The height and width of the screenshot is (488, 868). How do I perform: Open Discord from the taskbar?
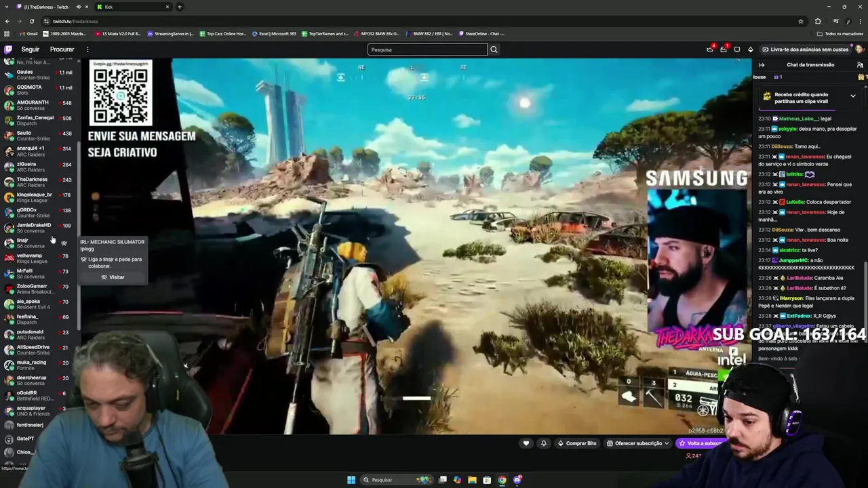(517, 480)
